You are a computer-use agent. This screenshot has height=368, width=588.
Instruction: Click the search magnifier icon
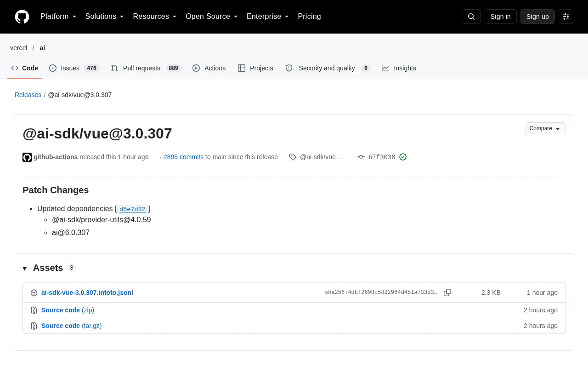pos(471,17)
